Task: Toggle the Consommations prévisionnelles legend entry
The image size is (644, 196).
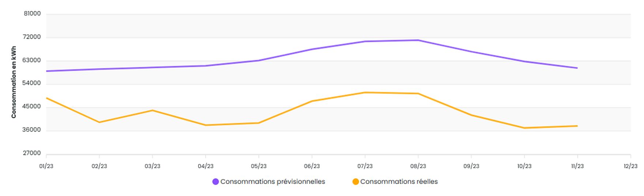Action: (269, 182)
